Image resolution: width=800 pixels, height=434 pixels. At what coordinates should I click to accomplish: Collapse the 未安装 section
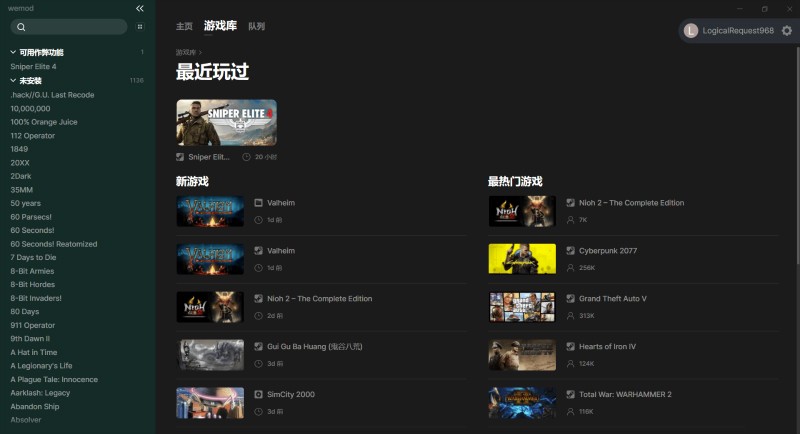point(13,81)
